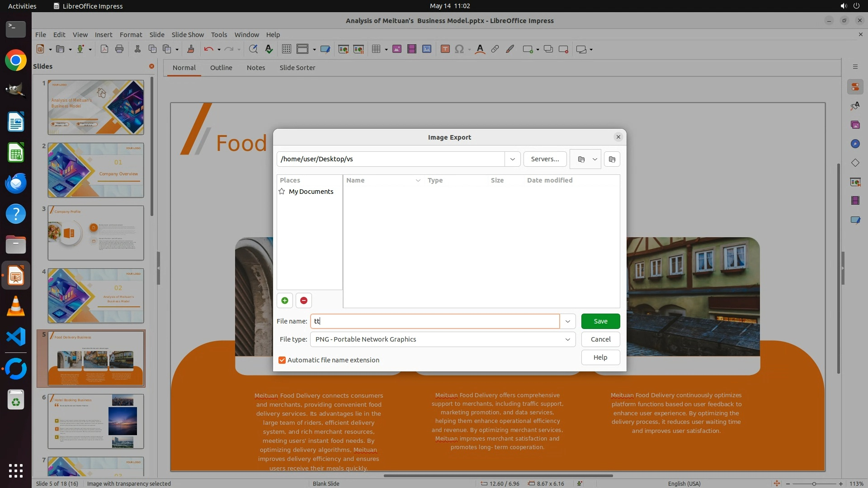Click the create new folder icon
Viewport: 868px width, 488px height.
[612, 159]
